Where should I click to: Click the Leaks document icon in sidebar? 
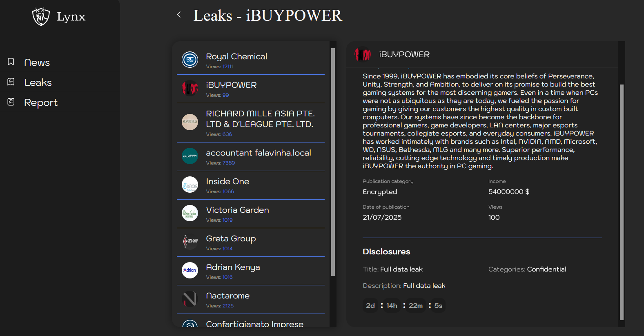pos(11,82)
